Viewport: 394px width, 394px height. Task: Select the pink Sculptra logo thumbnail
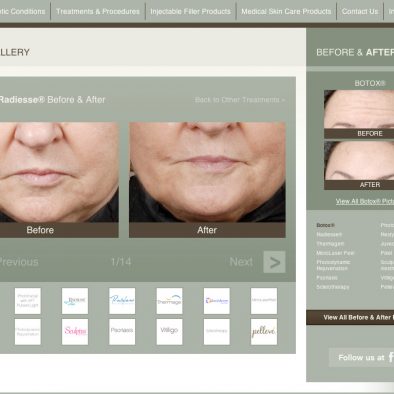point(75,332)
